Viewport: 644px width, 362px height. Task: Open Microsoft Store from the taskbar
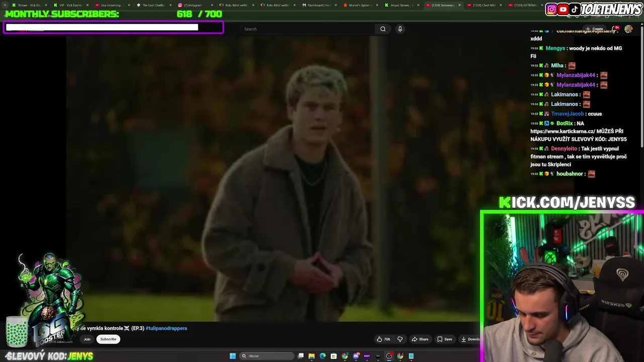click(x=334, y=356)
